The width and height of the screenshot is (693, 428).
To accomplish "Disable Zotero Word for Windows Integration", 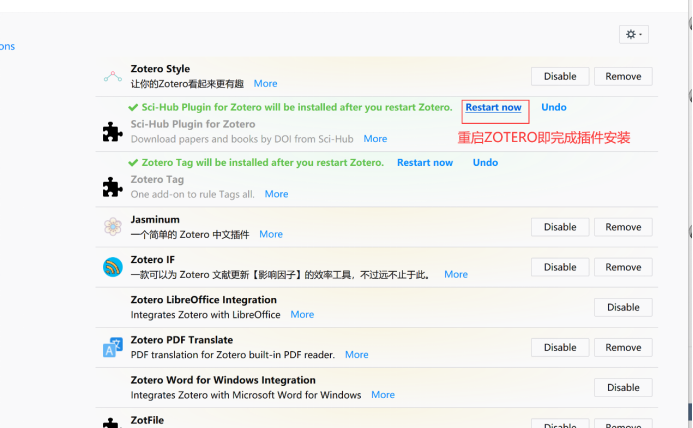I will click(x=623, y=388).
